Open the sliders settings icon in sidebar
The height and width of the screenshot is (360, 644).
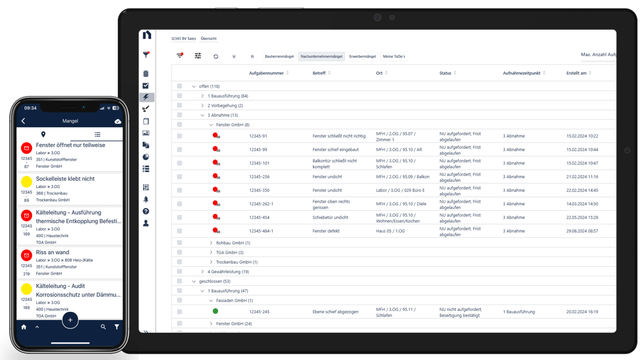[x=146, y=187]
